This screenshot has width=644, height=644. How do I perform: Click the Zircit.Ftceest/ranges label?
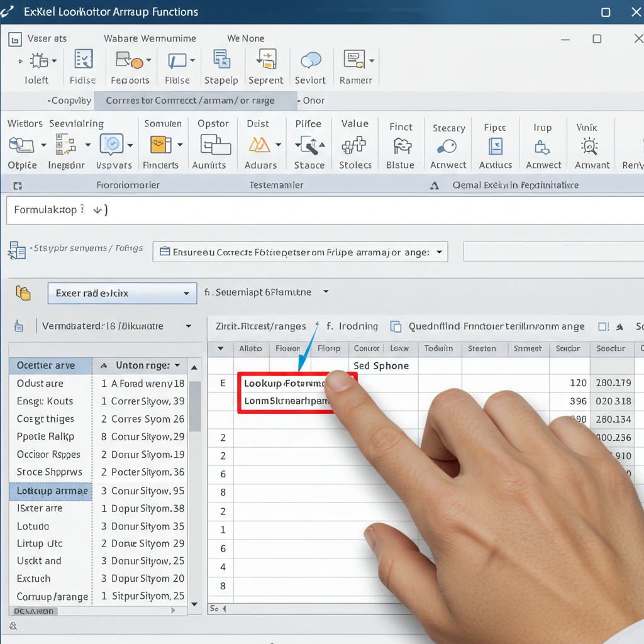point(261,326)
